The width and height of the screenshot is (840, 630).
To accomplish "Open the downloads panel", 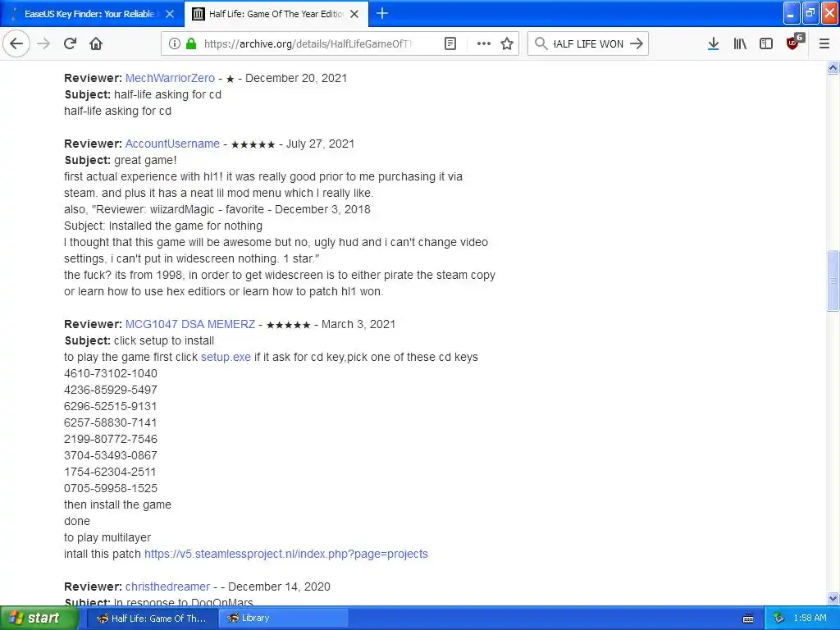I will point(713,43).
